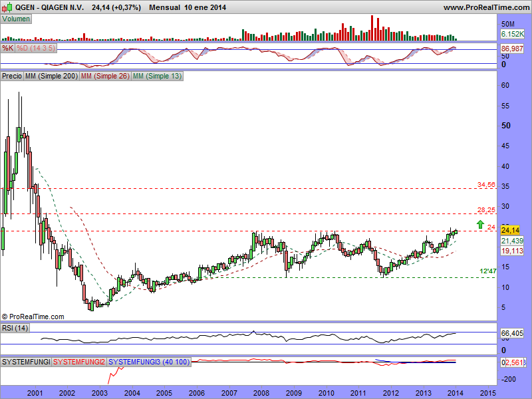
Task: Click the candlestick chart icon beside QGEN
Action: (x=7, y=7)
